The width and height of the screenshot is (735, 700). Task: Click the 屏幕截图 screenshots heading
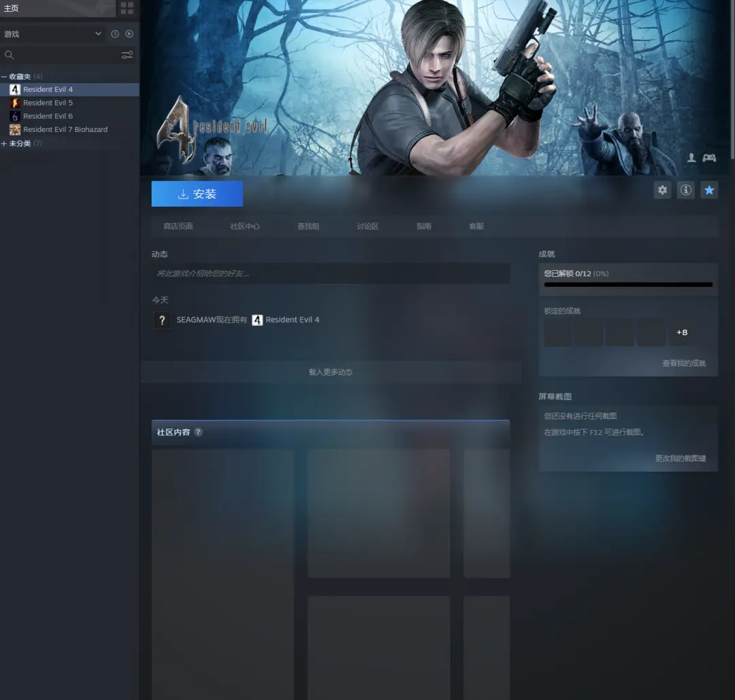coord(555,397)
